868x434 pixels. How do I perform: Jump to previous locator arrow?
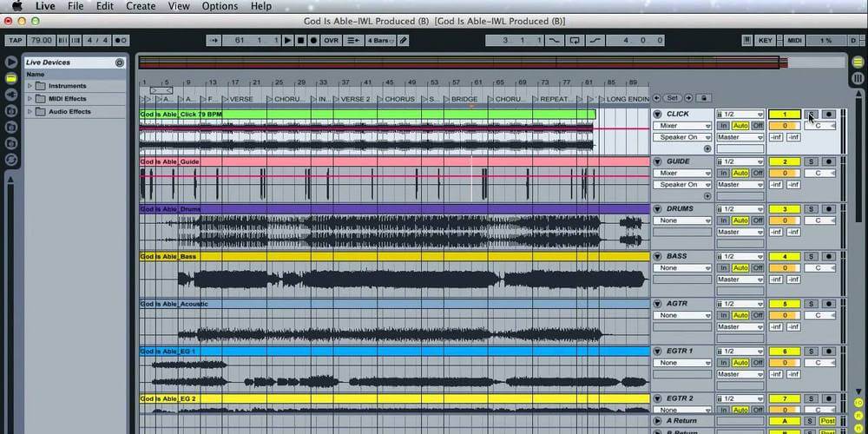click(656, 98)
